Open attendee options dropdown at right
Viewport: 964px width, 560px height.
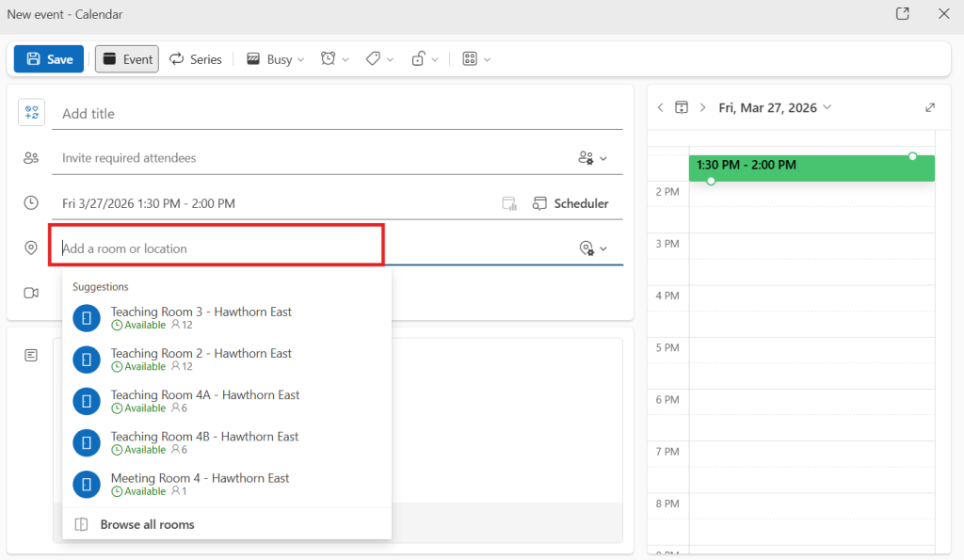593,158
